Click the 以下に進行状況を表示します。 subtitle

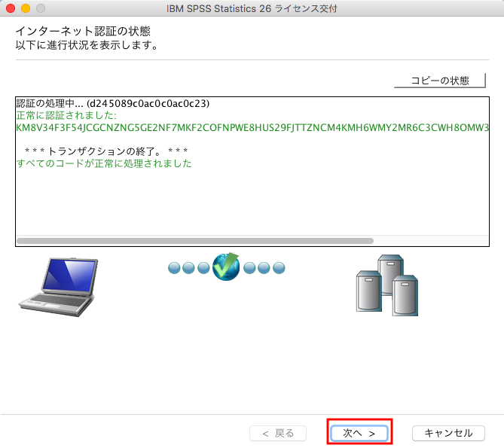pyautogui.click(x=87, y=45)
